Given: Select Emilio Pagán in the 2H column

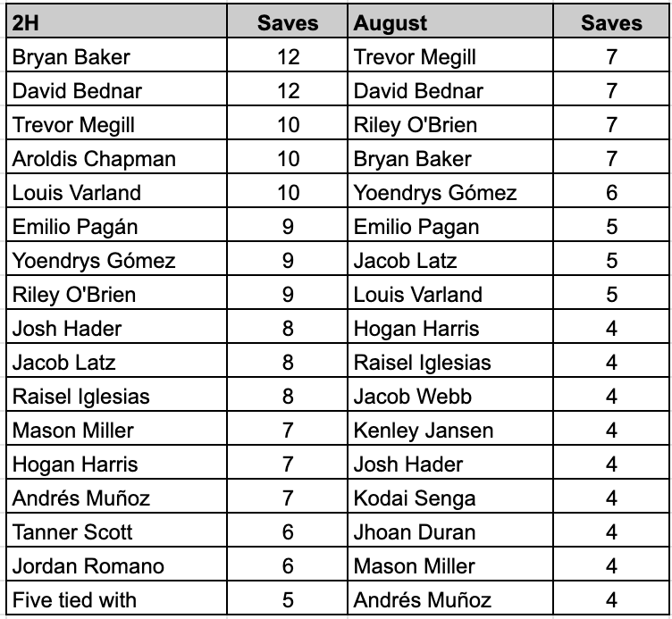Looking at the screenshot, I should point(116,225).
